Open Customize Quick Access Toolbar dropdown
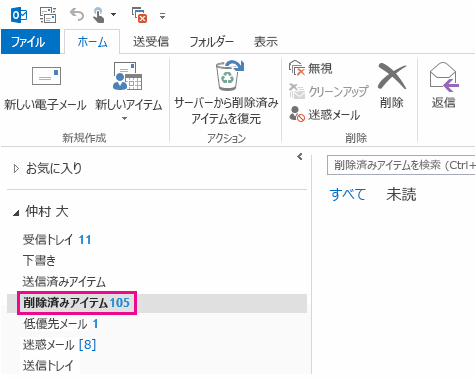Screen dimensions: 476x380 tap(162, 16)
